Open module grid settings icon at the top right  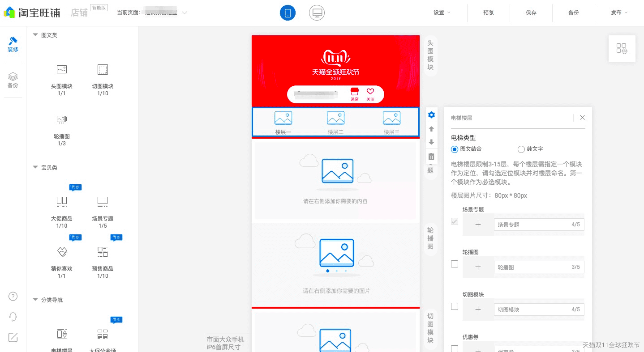click(x=622, y=48)
